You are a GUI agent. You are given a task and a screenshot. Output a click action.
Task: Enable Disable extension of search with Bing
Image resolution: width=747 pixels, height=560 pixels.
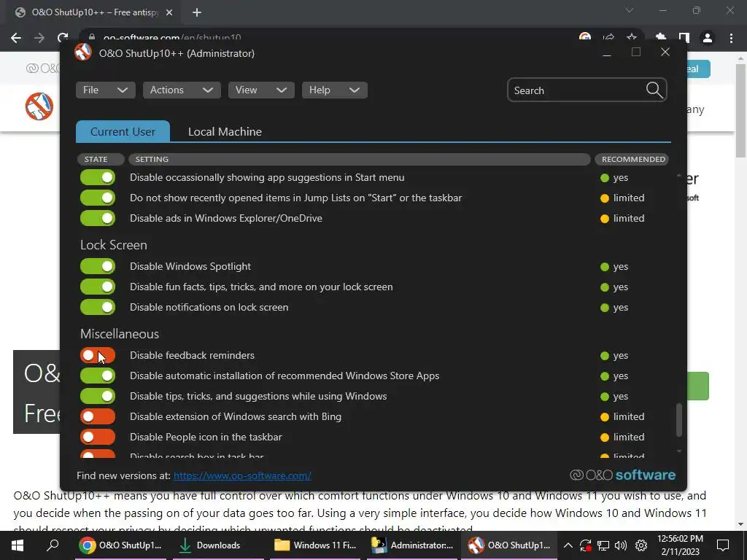98,416
